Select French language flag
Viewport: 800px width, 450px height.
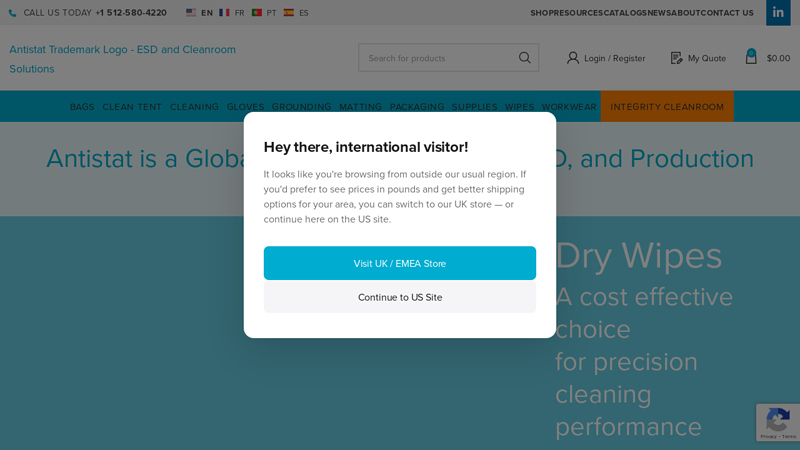pos(224,13)
